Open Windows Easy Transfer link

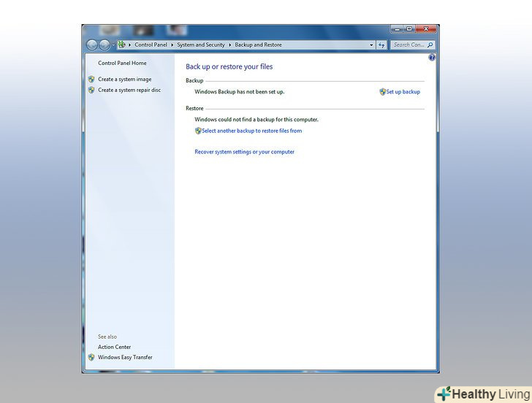point(125,357)
